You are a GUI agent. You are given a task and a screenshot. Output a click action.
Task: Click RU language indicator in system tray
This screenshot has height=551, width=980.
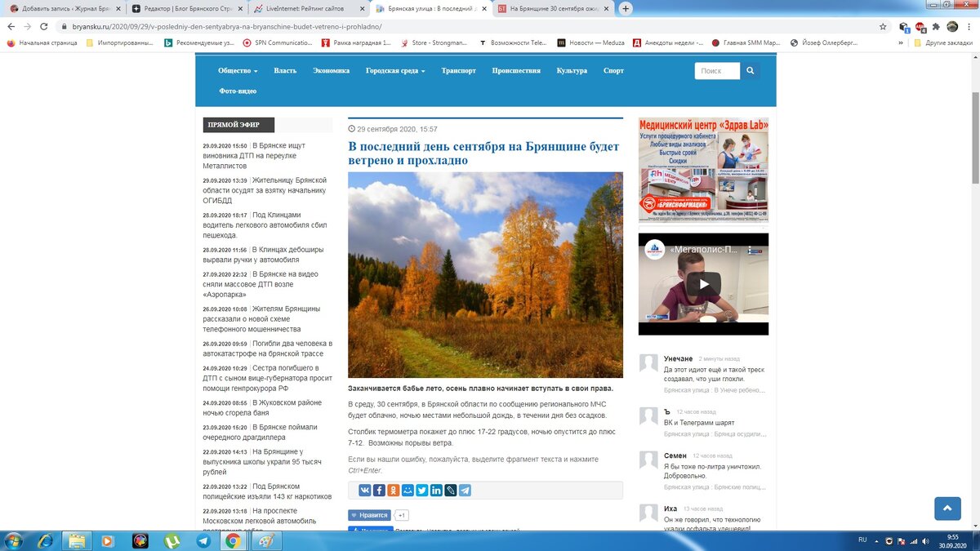pos(862,540)
